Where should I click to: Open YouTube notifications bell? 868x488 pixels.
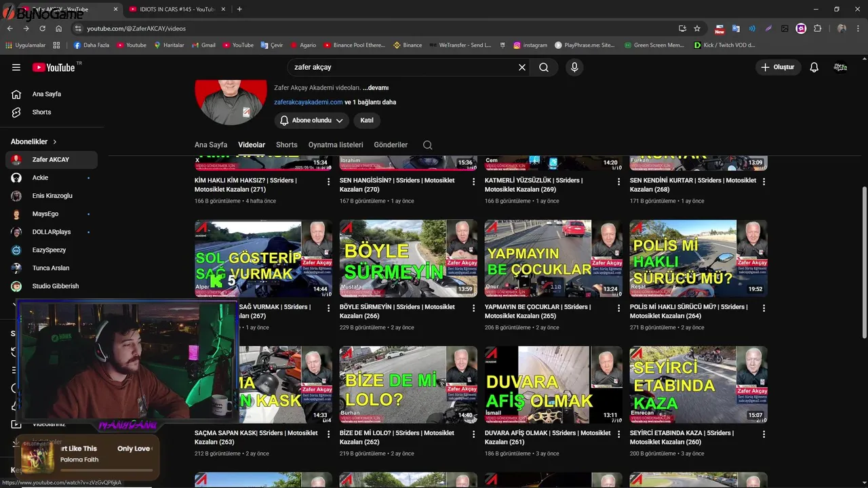814,67
